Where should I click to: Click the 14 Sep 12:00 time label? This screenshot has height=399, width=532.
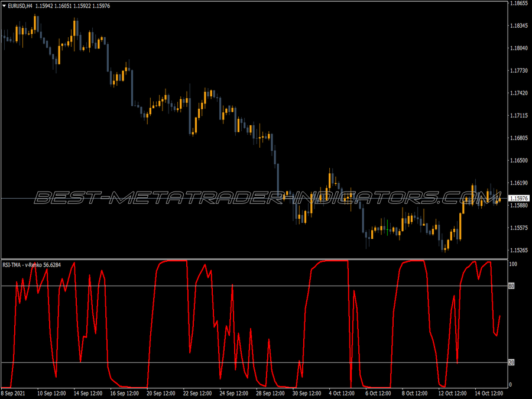tap(88, 394)
